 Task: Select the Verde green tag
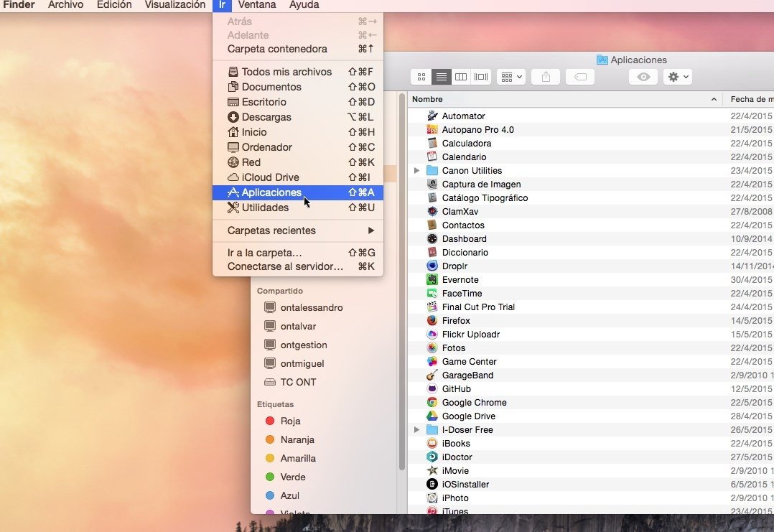(285, 477)
